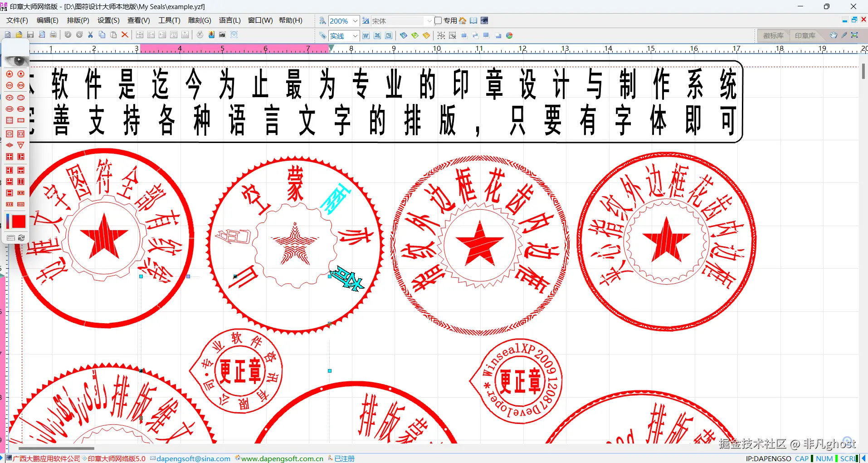
Task: Open the 宋体 font dropdown
Action: pyautogui.click(x=429, y=21)
